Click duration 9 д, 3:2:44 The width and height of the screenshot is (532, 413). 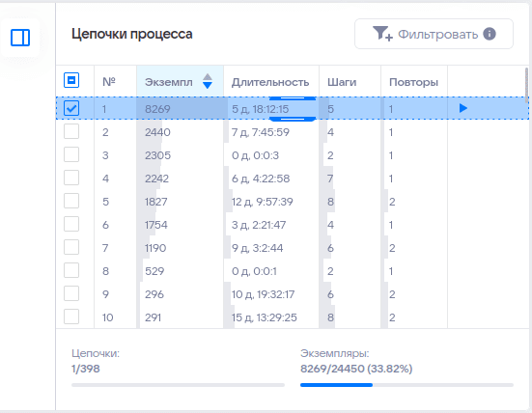click(x=257, y=248)
